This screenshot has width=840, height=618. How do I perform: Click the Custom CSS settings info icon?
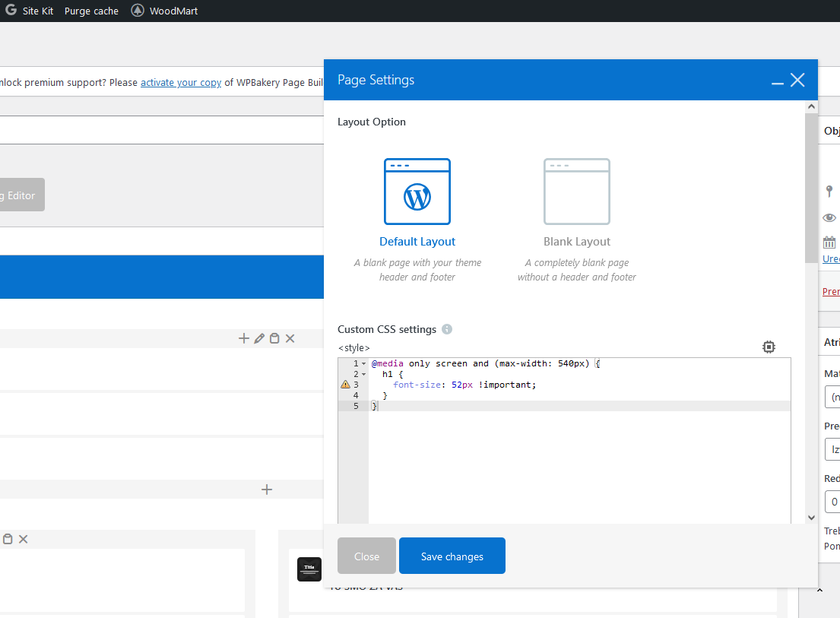click(447, 329)
